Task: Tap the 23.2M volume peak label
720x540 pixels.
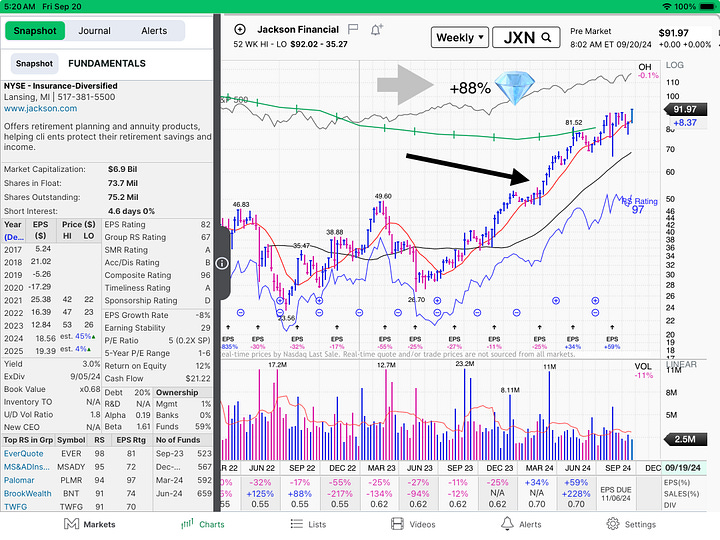Action: (465, 363)
